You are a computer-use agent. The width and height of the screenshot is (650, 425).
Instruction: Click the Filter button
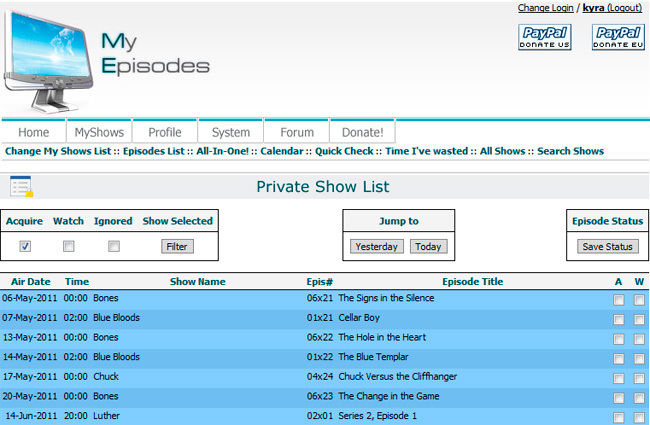point(177,246)
